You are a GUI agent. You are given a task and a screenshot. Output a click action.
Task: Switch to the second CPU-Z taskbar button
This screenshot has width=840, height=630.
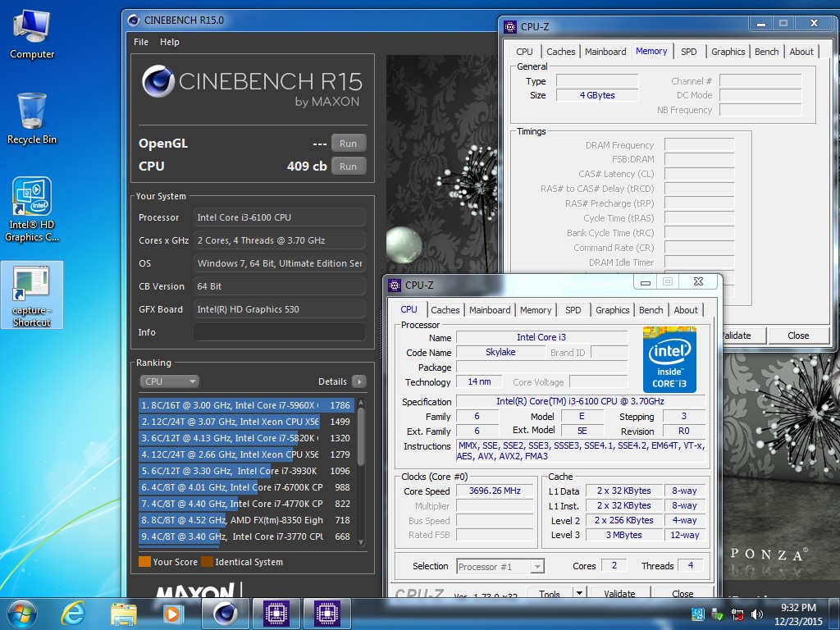pos(326,614)
